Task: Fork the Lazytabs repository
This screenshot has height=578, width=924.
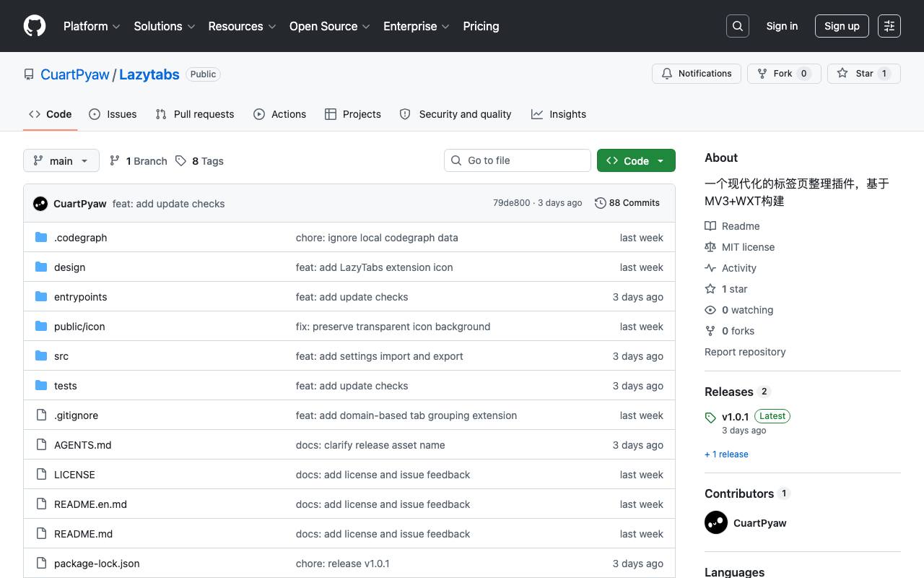Action: (x=784, y=74)
